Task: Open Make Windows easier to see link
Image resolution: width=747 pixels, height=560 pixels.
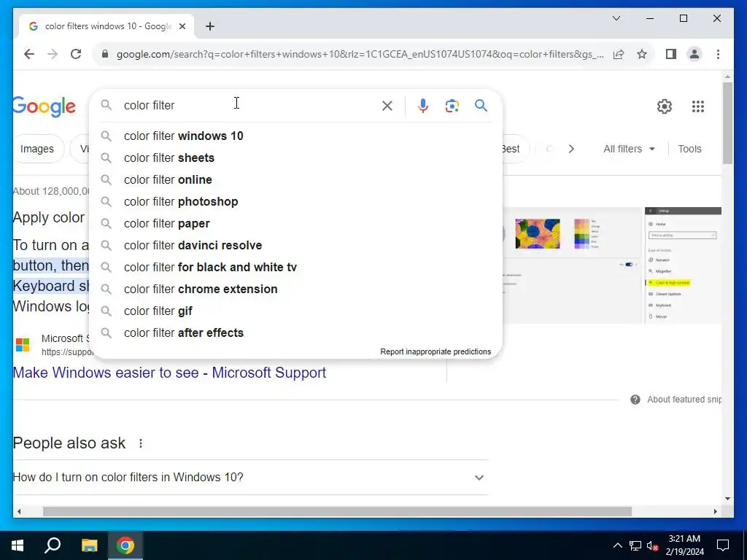Action: [169, 373]
